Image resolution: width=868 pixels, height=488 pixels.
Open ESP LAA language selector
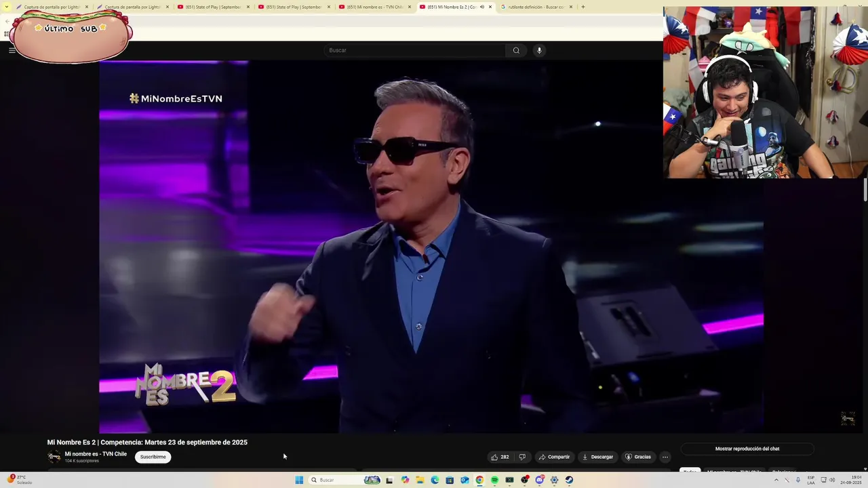point(811,480)
